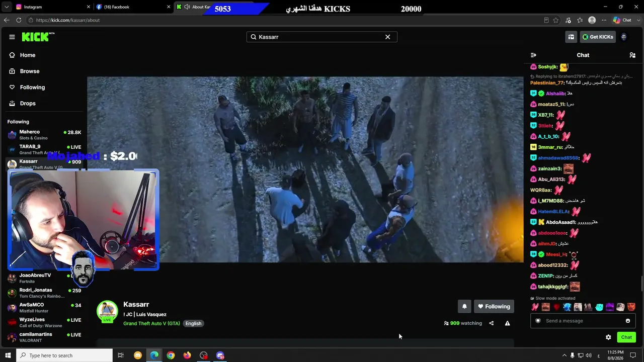The height and width of the screenshot is (362, 644).
Task: Select the red heart quick emote
Action: point(556,307)
